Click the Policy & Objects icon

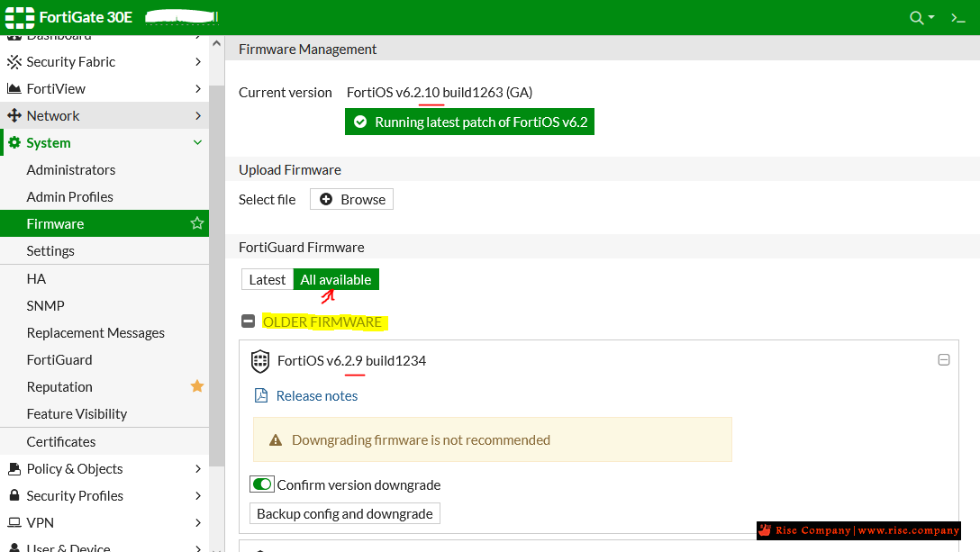pyautogui.click(x=14, y=469)
